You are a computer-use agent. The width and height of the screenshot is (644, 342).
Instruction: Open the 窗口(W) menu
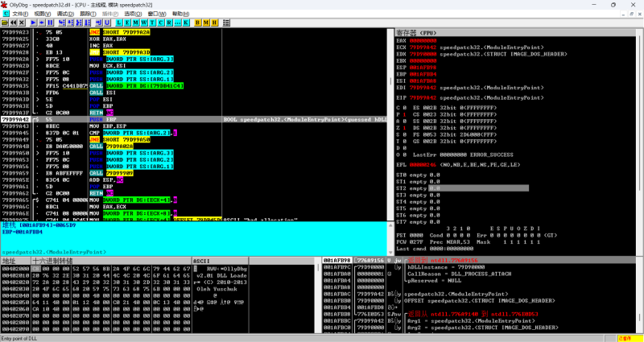coord(157,14)
